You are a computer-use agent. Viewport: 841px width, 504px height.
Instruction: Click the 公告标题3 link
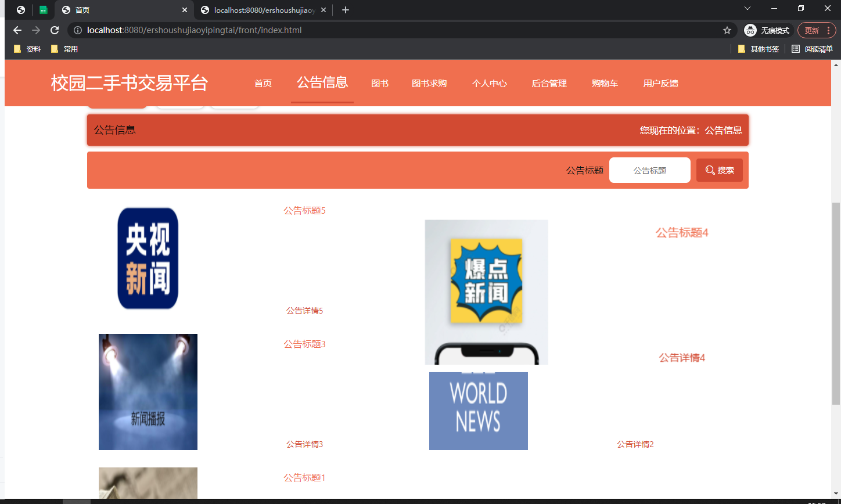click(304, 344)
